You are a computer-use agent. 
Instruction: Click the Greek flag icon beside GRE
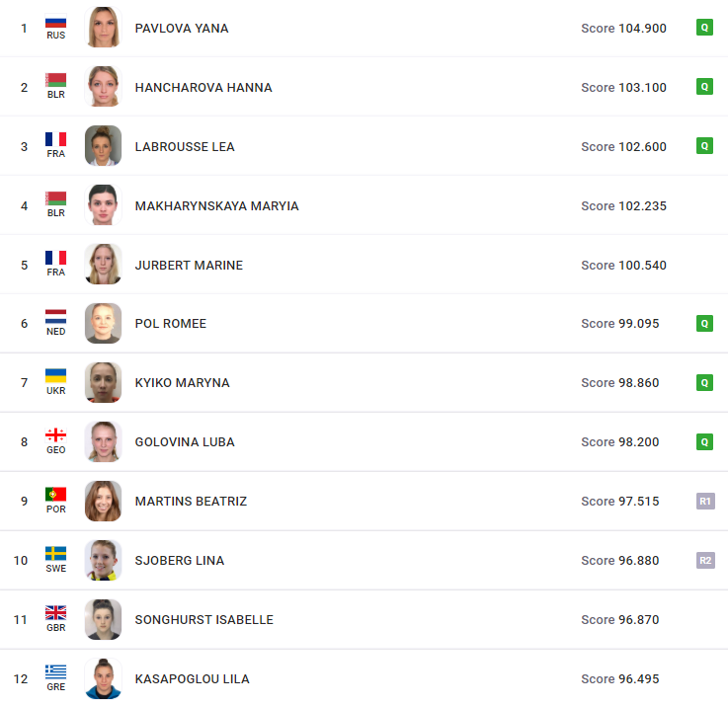pos(55,671)
